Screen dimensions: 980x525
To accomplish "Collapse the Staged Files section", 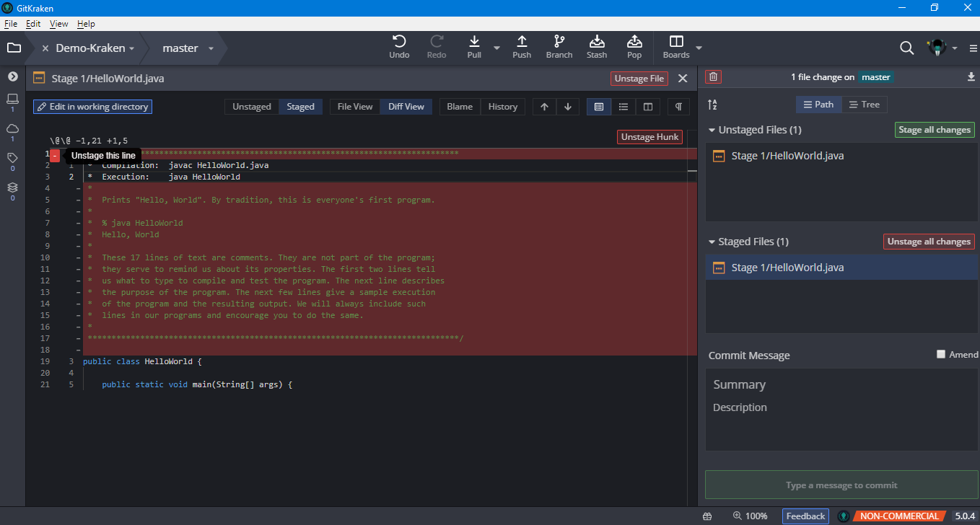I will click(712, 242).
